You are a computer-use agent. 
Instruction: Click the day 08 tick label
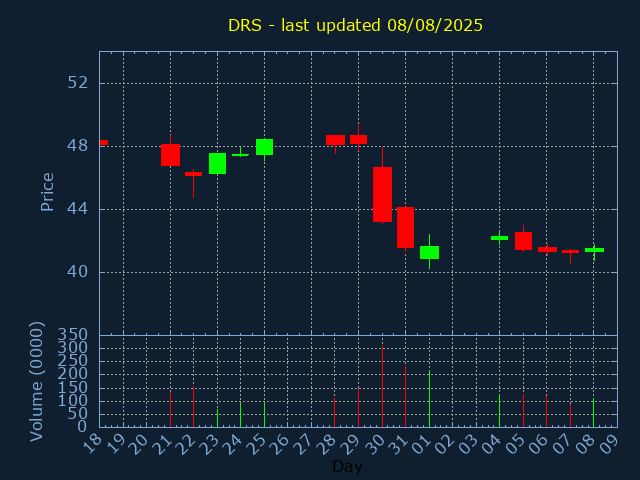pos(586,444)
